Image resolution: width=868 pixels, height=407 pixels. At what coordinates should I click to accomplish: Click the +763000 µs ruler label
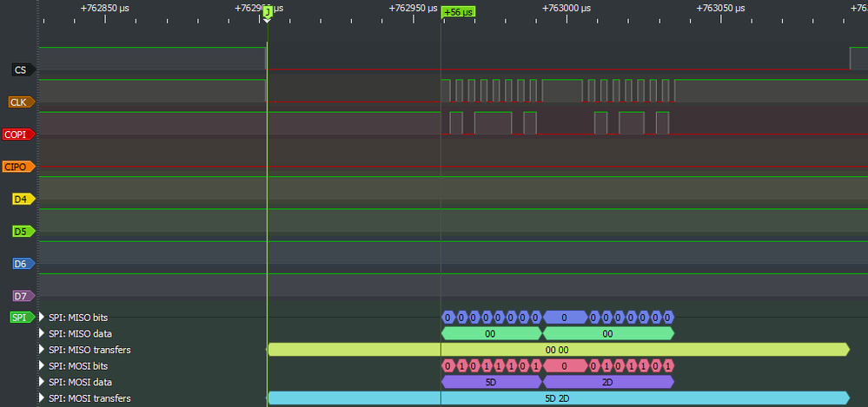[x=567, y=9]
